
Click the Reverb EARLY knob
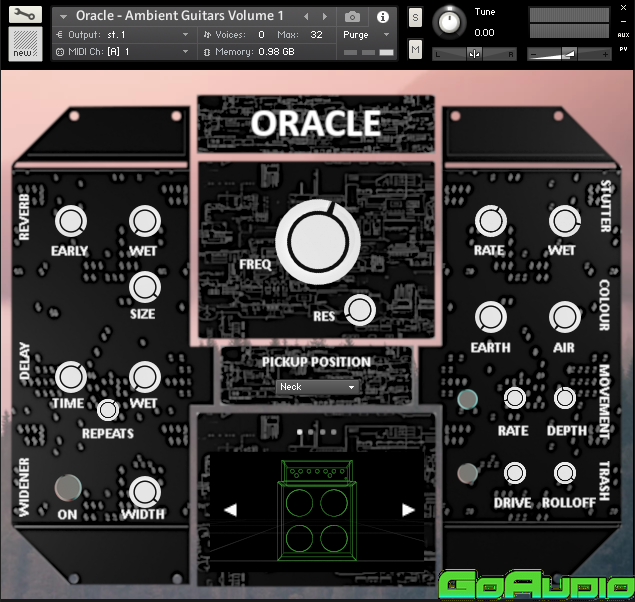70,221
